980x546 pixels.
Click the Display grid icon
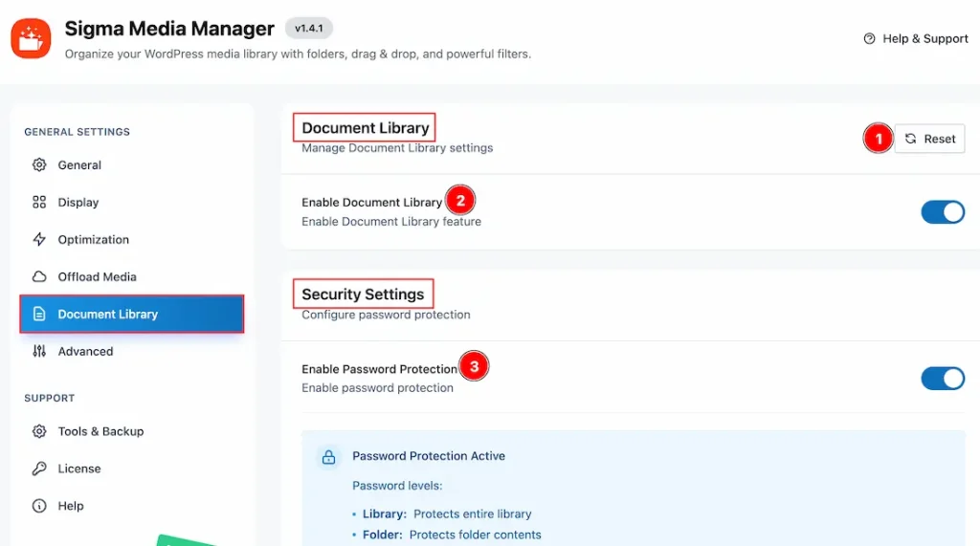point(39,203)
